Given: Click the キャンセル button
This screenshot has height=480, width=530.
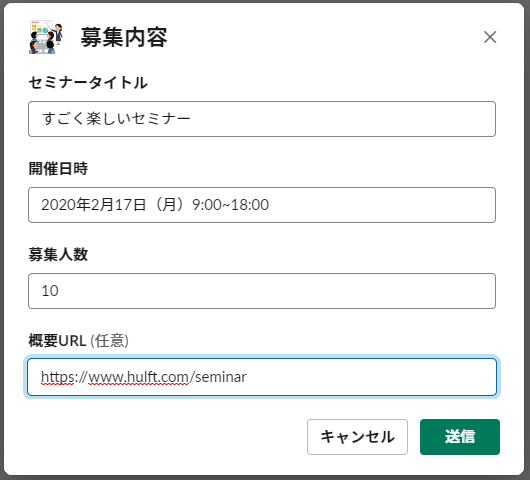Looking at the screenshot, I should [357, 437].
